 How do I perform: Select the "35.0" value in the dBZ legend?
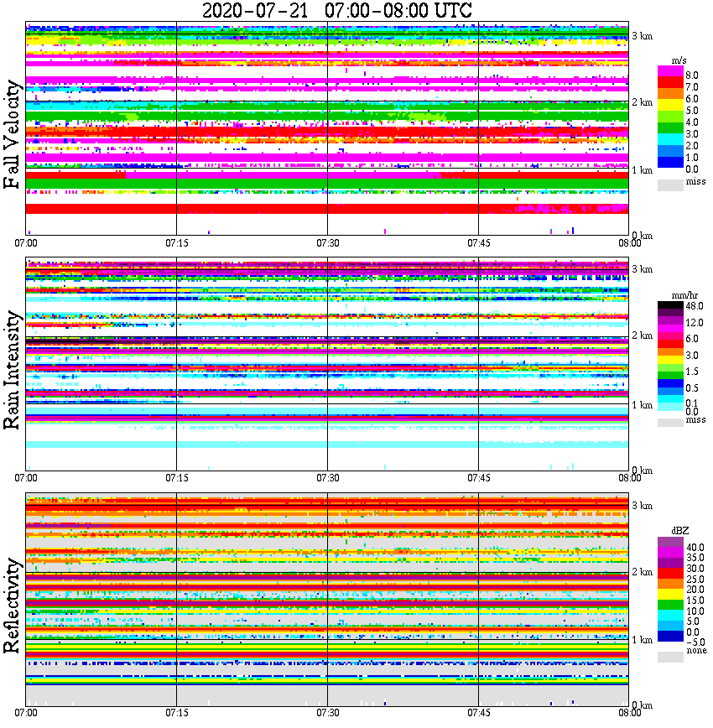(x=695, y=558)
